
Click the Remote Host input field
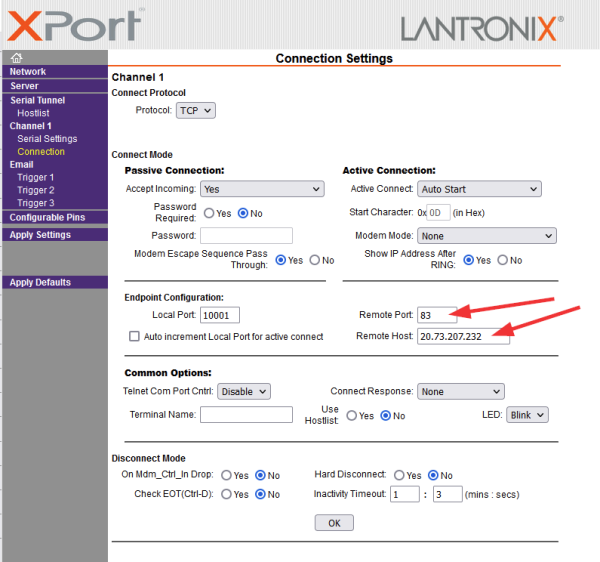point(463,336)
